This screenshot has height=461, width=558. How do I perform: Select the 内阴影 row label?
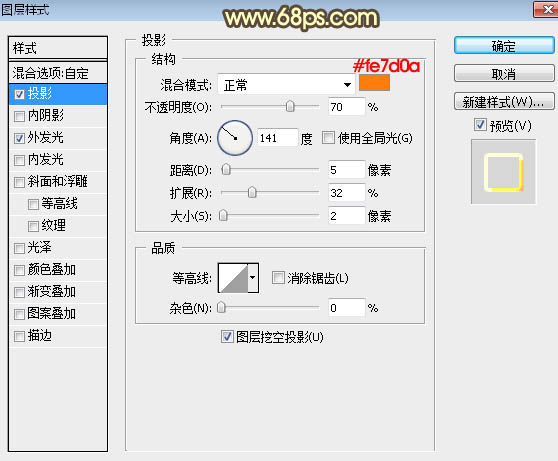46,116
